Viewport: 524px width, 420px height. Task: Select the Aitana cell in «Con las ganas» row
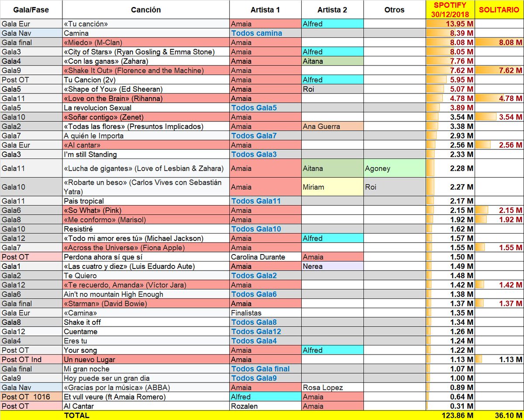coord(332,61)
